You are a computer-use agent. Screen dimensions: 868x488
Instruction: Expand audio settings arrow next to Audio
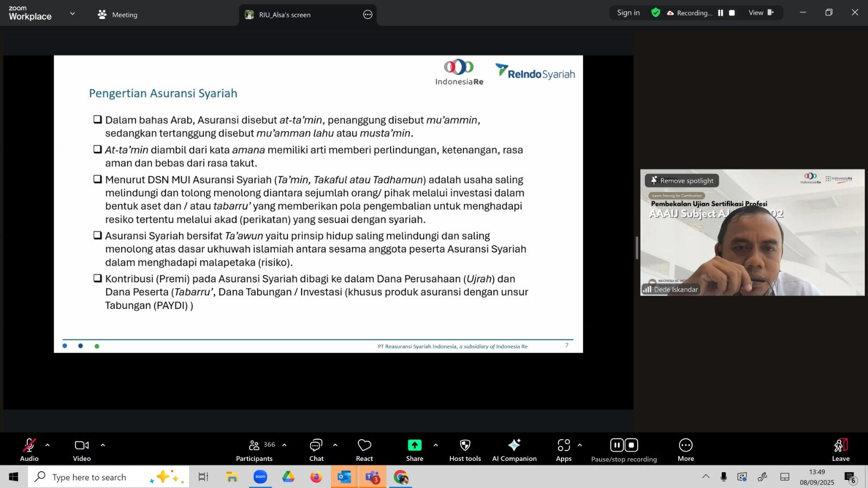(48, 445)
